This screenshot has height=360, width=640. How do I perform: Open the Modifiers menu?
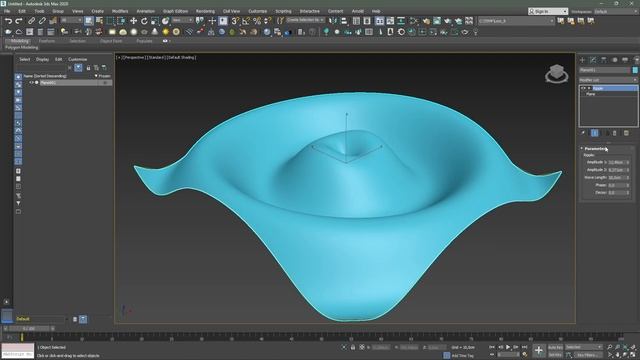click(120, 11)
